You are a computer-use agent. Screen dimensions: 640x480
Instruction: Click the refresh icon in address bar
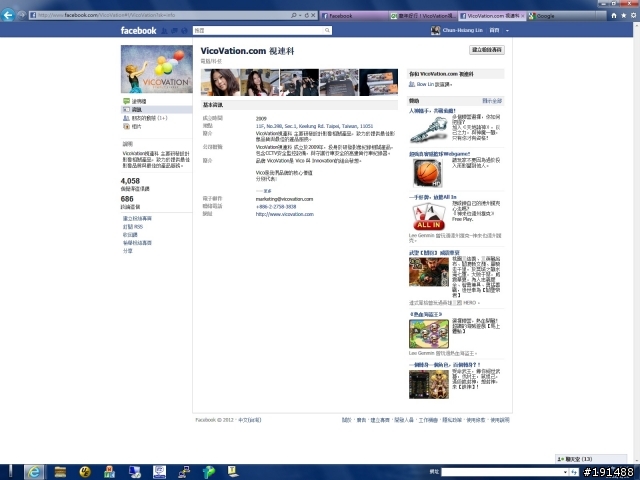pyautogui.click(x=307, y=15)
